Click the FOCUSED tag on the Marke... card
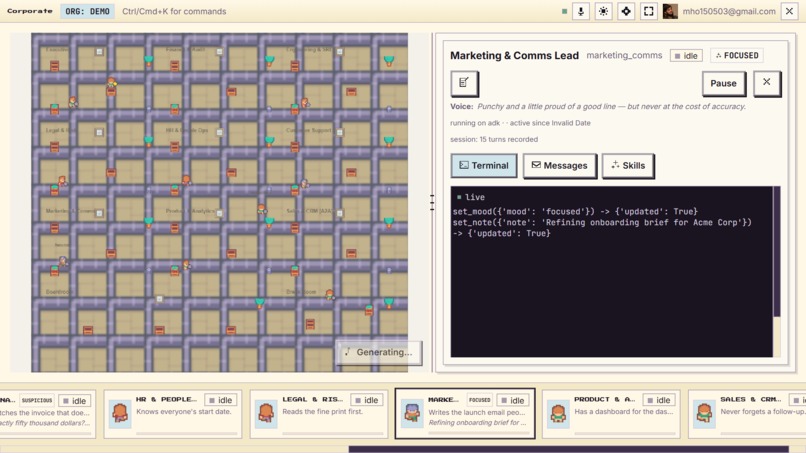 [480, 400]
